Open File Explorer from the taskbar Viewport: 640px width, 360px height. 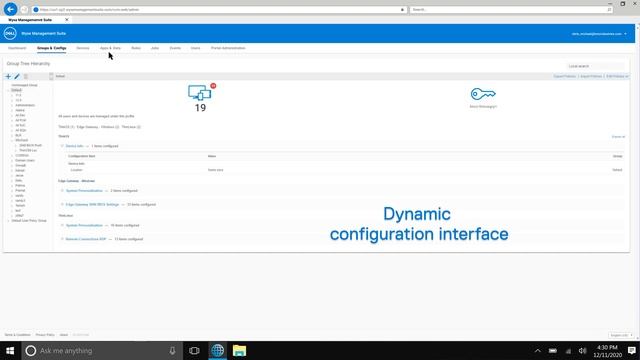point(240,351)
